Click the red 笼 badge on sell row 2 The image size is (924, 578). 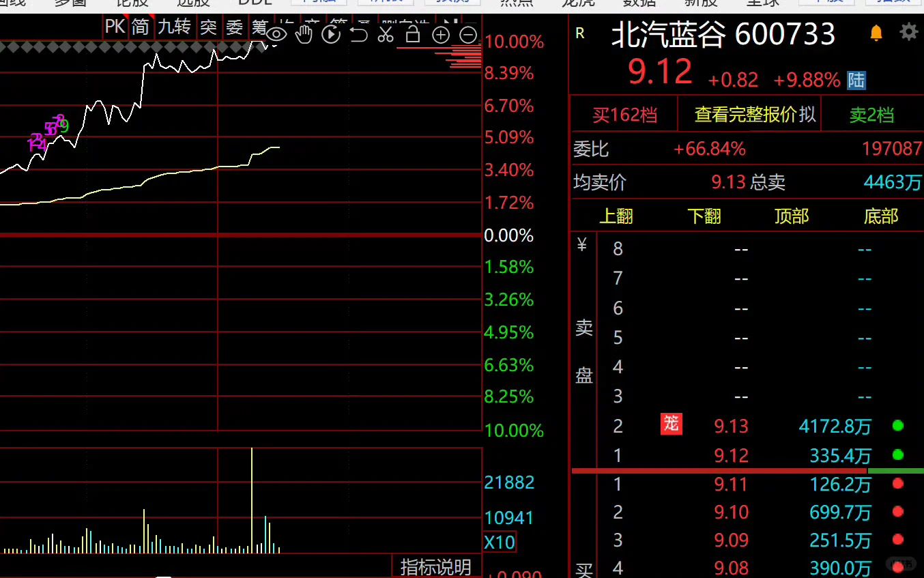point(671,424)
